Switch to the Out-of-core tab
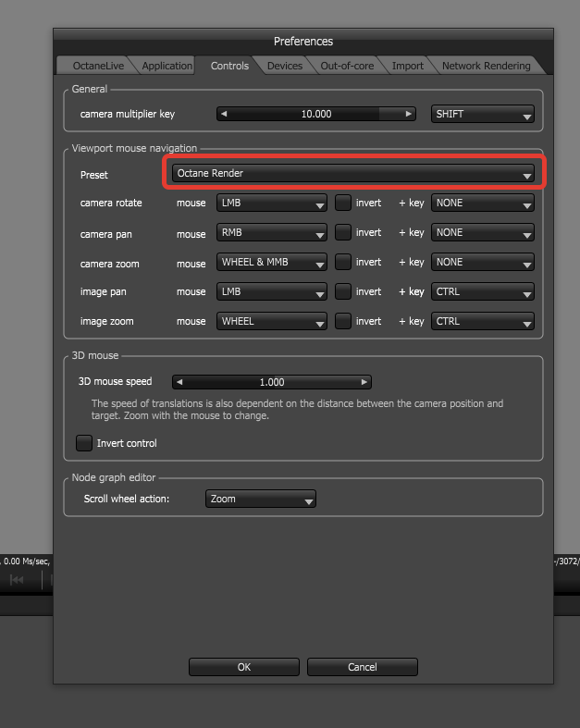This screenshot has width=580, height=728. pyautogui.click(x=347, y=66)
